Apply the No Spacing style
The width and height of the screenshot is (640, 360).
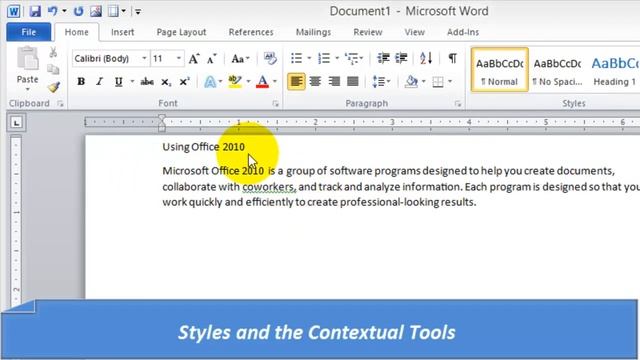click(557, 70)
